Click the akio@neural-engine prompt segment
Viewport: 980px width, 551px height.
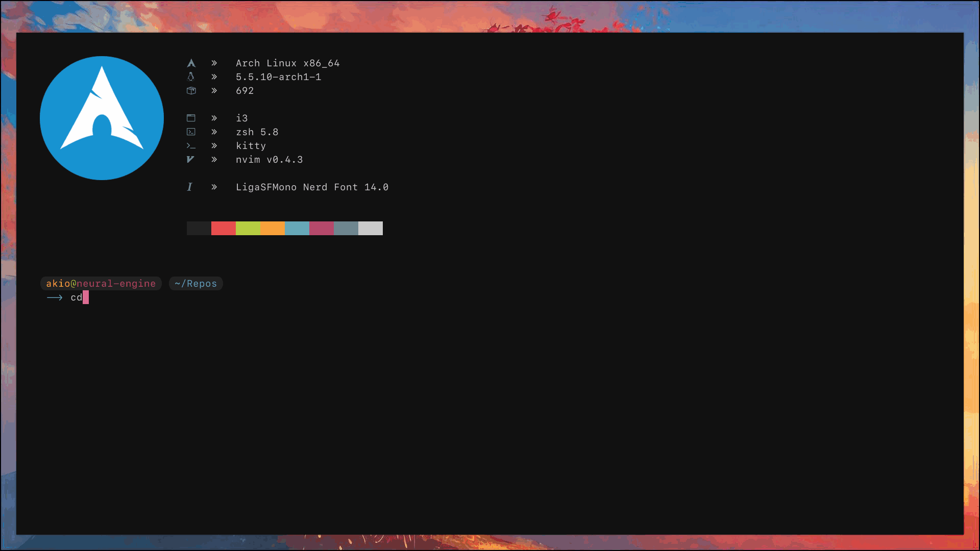[x=101, y=284]
